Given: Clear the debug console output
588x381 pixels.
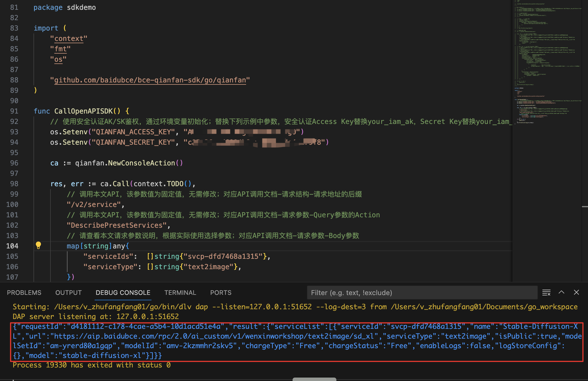Looking at the screenshot, I should click(546, 293).
